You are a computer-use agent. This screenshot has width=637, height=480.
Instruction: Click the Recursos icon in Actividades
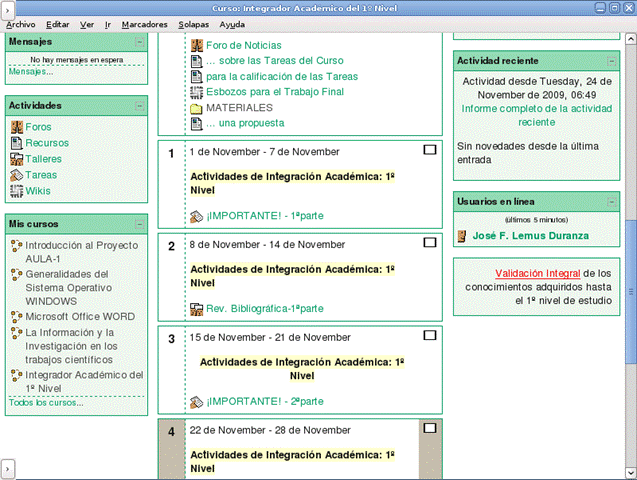(x=17, y=143)
